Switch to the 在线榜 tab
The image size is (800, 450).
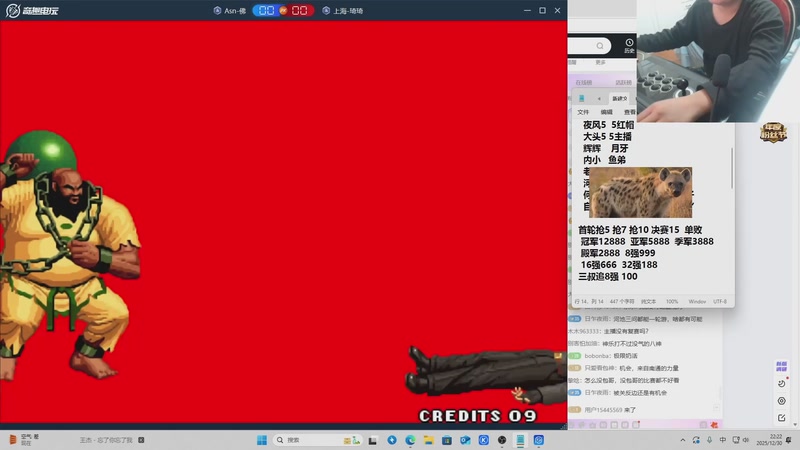[584, 82]
